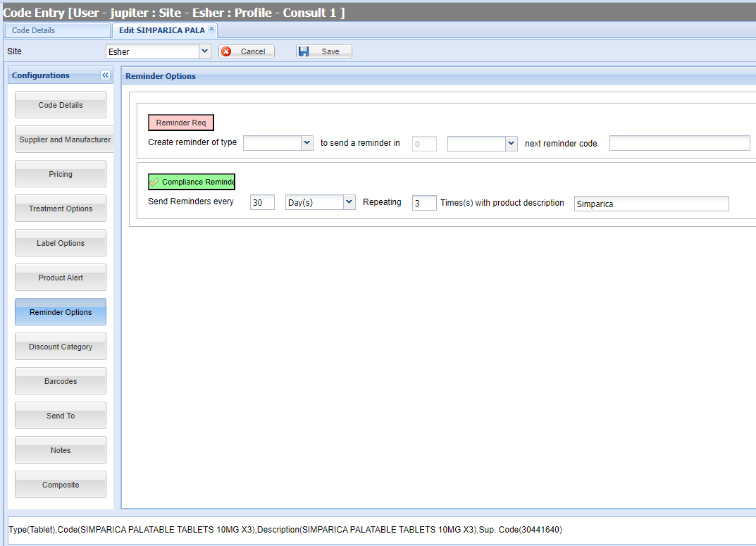Open Treatment Options section
Viewport: 756px width, 546px height.
[61, 209]
